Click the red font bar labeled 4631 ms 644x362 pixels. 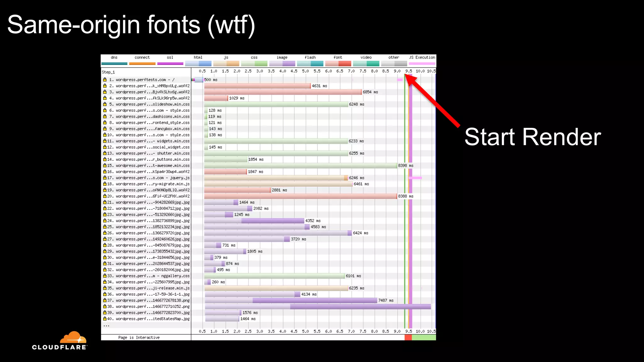257,86
